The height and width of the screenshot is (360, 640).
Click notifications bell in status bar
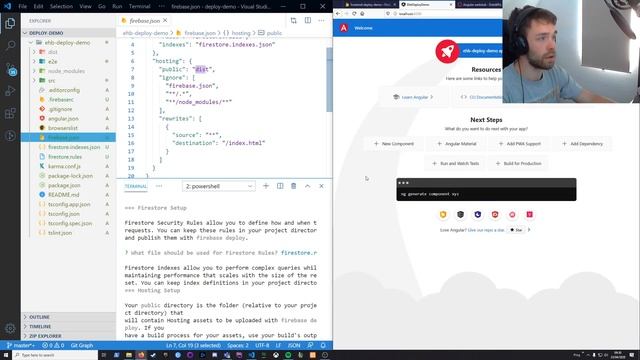pyautogui.click(x=323, y=345)
